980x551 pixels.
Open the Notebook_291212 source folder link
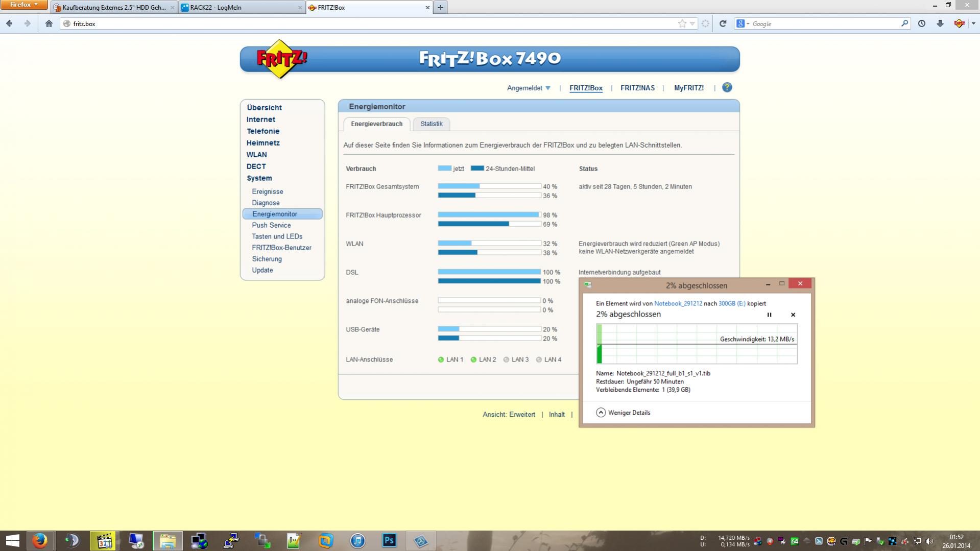pyautogui.click(x=678, y=303)
